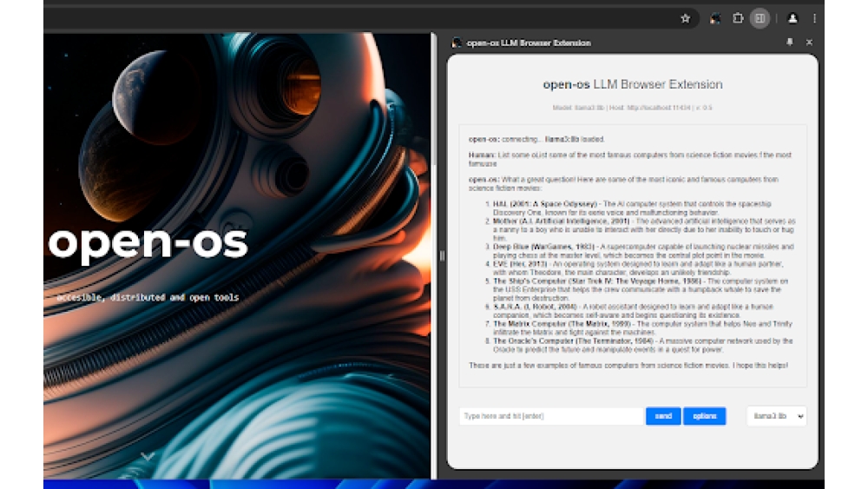This screenshot has height=489, width=868.
Task: Click the down chevron on open-os page
Action: coord(148,456)
